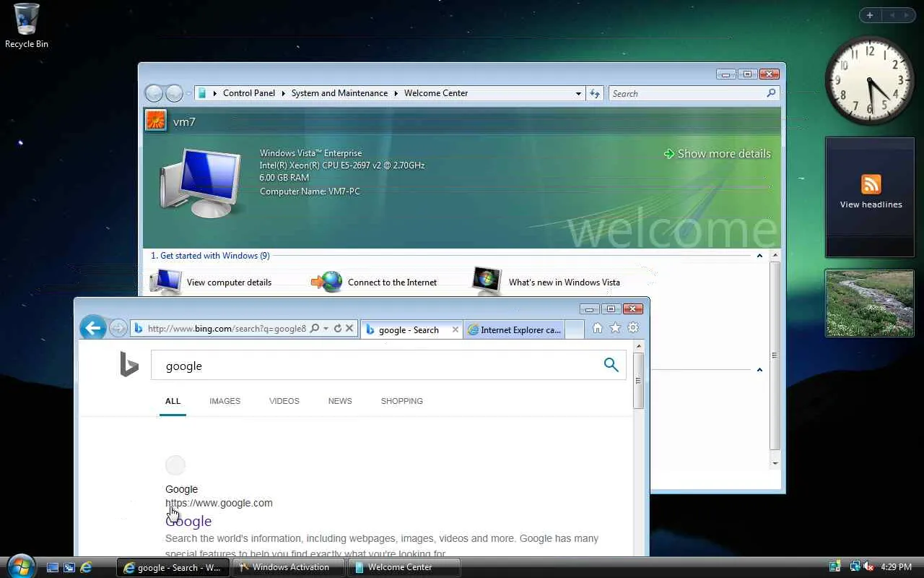
Task: Expand breadcrumb arrow after Control Panel
Action: click(x=283, y=93)
